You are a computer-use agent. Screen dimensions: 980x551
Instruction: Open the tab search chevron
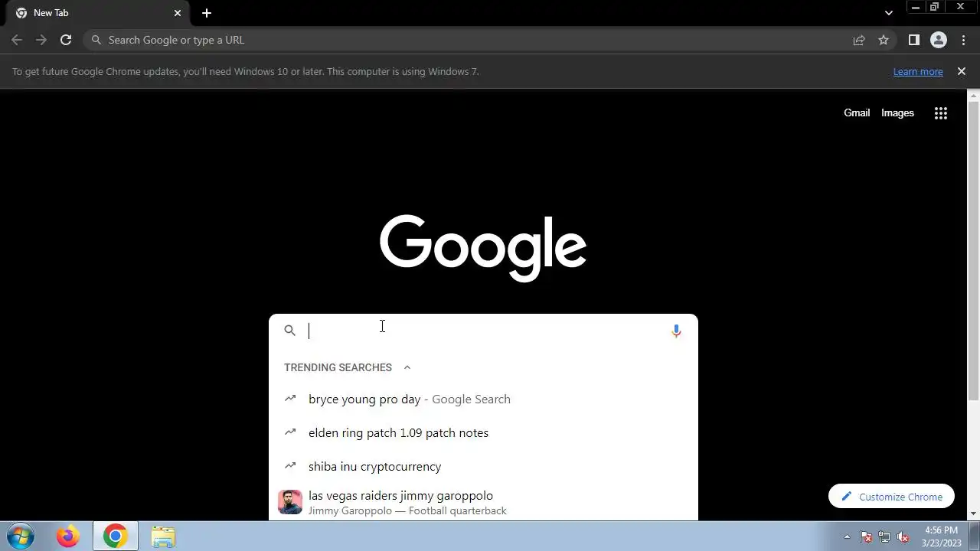pyautogui.click(x=888, y=13)
